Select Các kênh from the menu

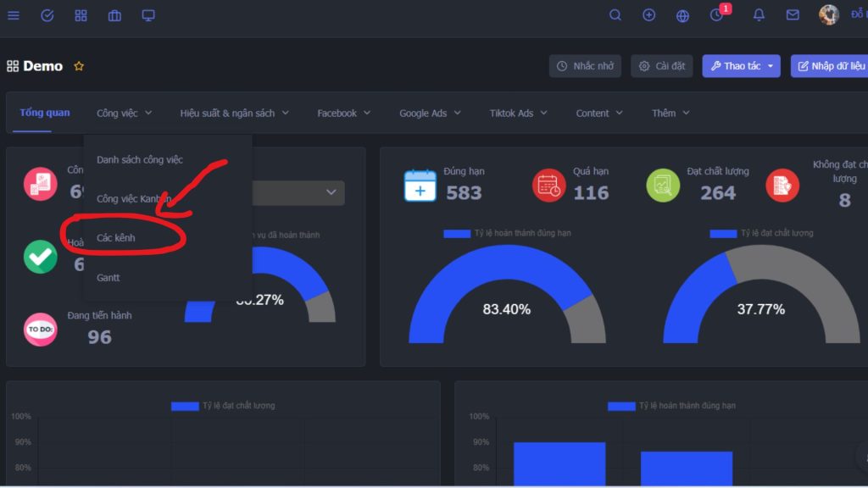tap(116, 238)
